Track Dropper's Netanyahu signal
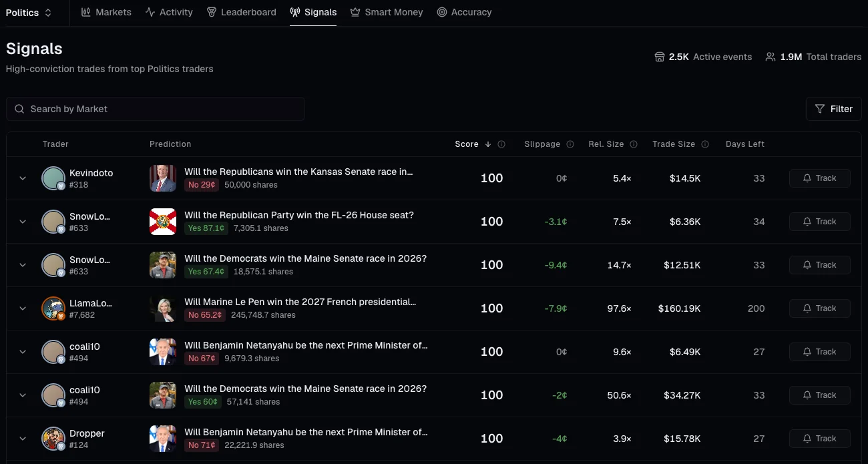Image resolution: width=868 pixels, height=464 pixels. click(820, 439)
